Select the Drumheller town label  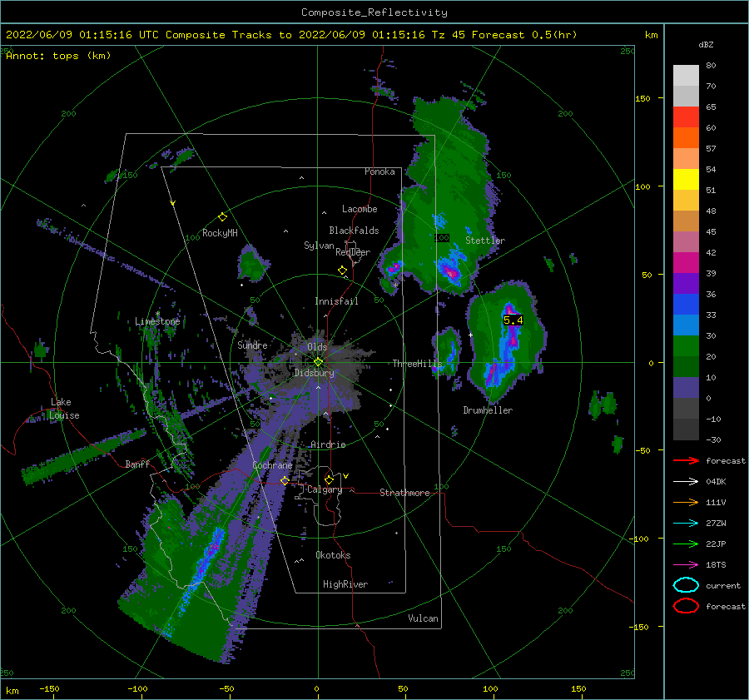tap(488, 410)
